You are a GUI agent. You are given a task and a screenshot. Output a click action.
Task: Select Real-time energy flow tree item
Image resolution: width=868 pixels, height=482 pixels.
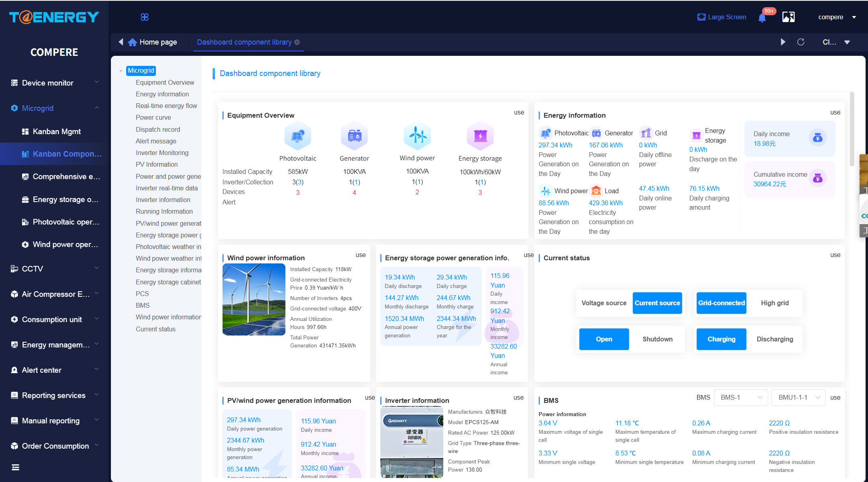coord(166,106)
